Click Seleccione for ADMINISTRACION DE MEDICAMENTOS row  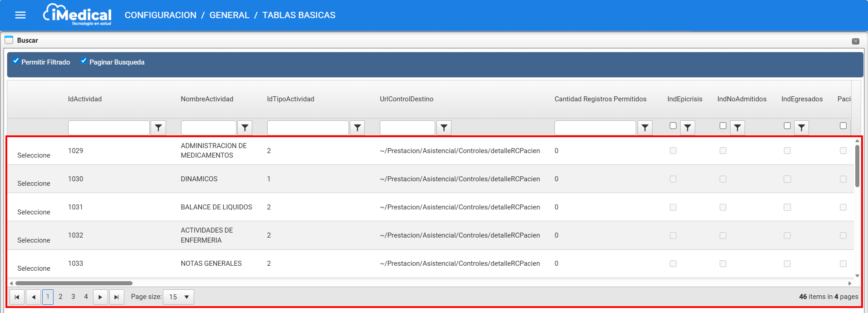pos(34,155)
